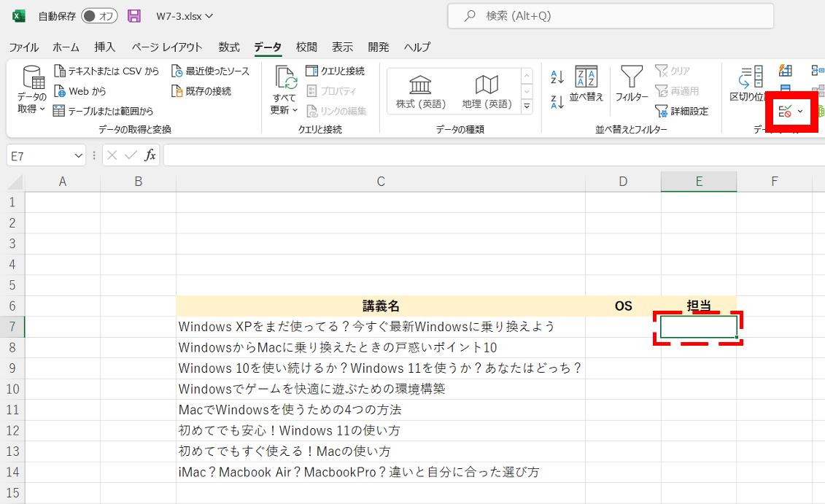Click the data types gallery middle down arrow
Screen dimensions: 825x504
(x=527, y=91)
